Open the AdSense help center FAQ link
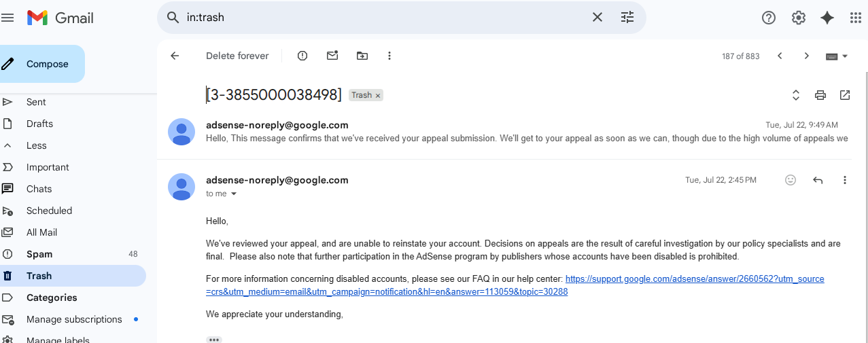 [x=694, y=279]
